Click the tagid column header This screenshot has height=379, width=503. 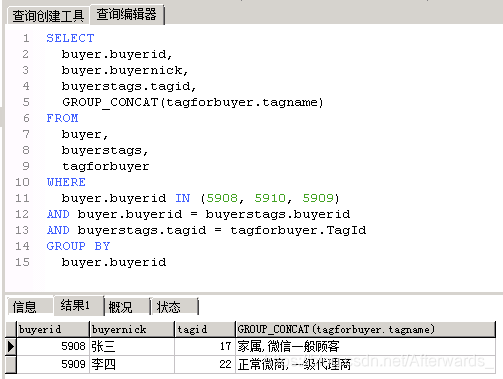click(x=205, y=329)
